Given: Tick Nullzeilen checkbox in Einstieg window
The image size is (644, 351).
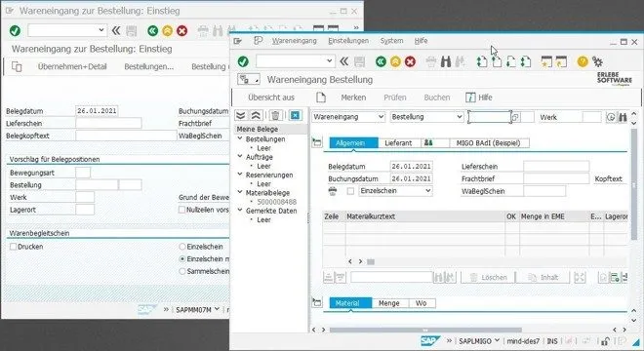Looking at the screenshot, I should coord(181,210).
